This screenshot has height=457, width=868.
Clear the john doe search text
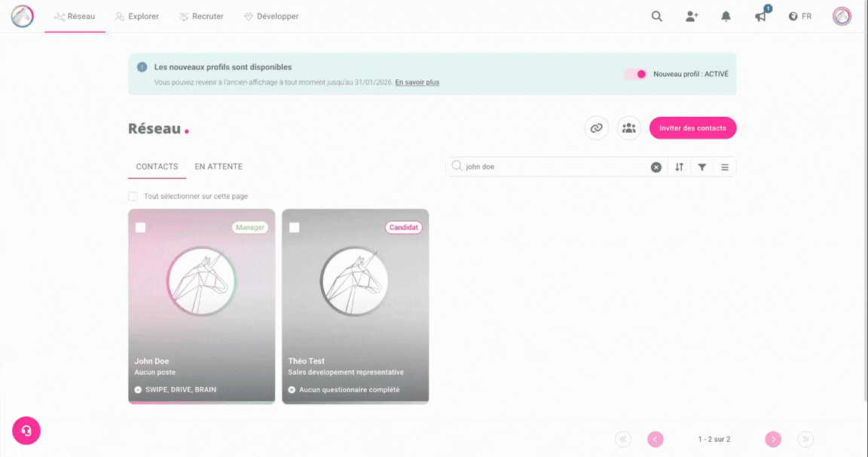click(x=656, y=167)
